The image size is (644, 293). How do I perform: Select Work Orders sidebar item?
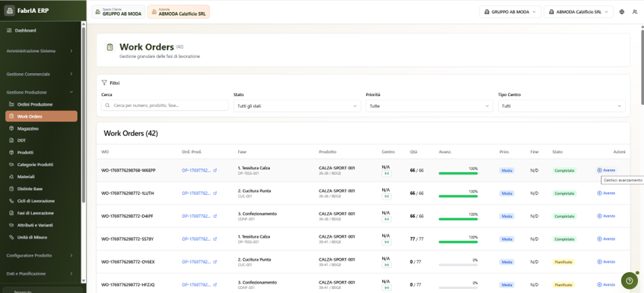pos(41,116)
